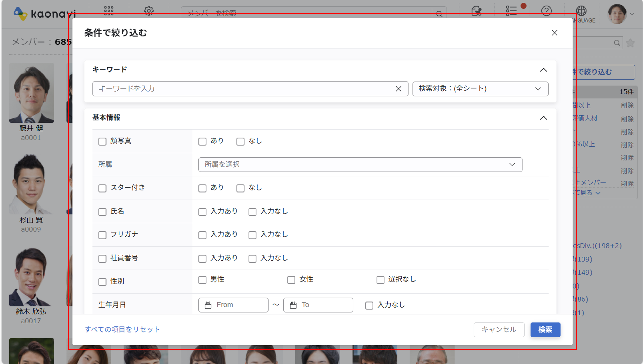Viewport: 643px width, 364px height.
Task: Check 男性 under 性別
Action: pos(202,280)
